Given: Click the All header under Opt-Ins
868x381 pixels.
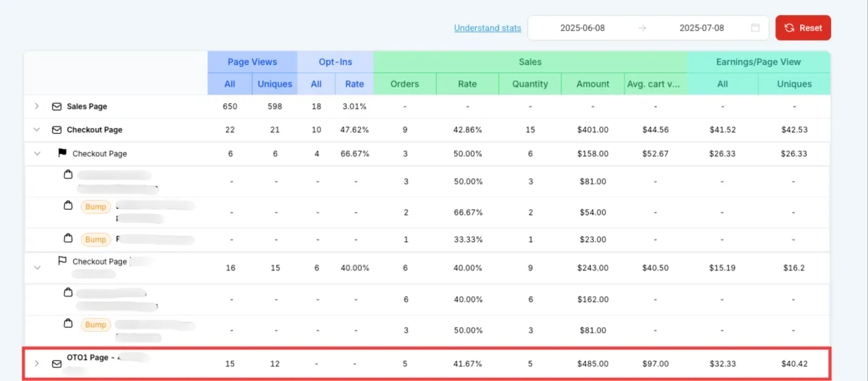Looking at the screenshot, I should point(316,84).
